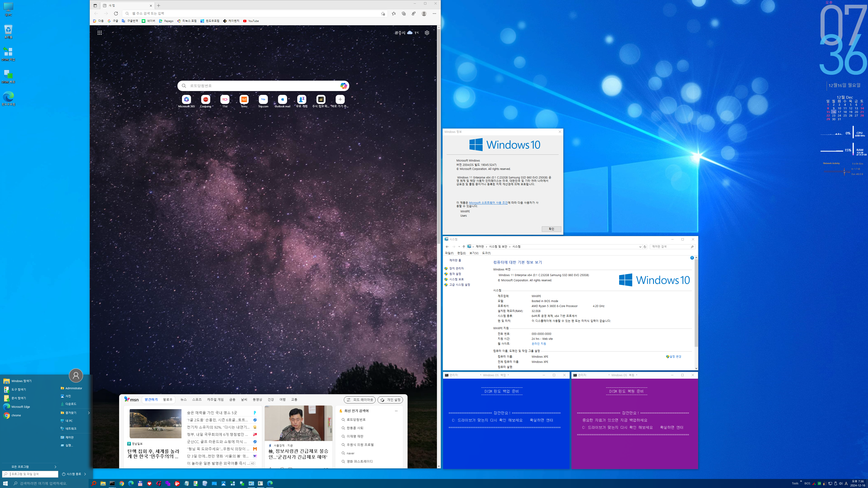
Task: Open Device Manager link in System window
Action: 456,268
